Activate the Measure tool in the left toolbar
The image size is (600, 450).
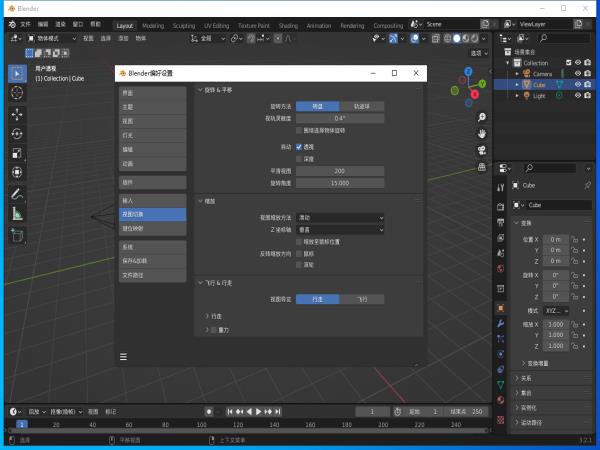tap(17, 213)
